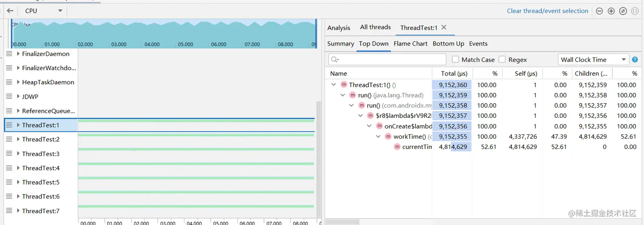This screenshot has width=644, height=225.
Task: Expand the ThreadTest:2 thread row
Action: point(18,140)
